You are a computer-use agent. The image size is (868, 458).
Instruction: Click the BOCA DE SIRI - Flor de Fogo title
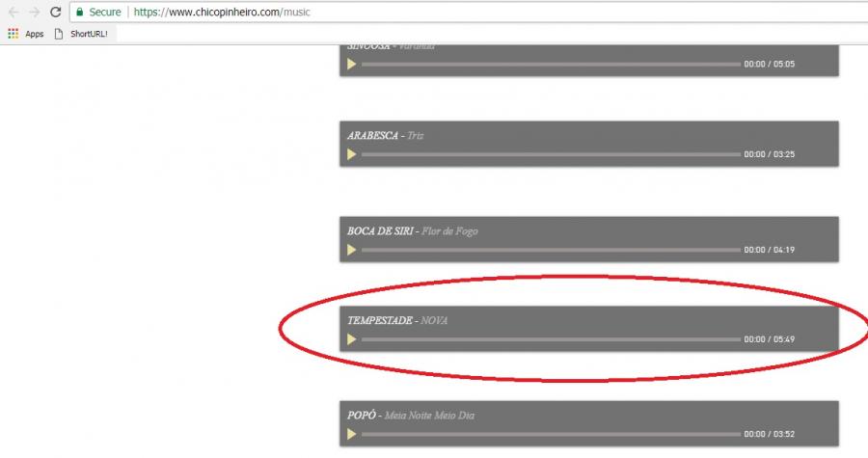[413, 231]
